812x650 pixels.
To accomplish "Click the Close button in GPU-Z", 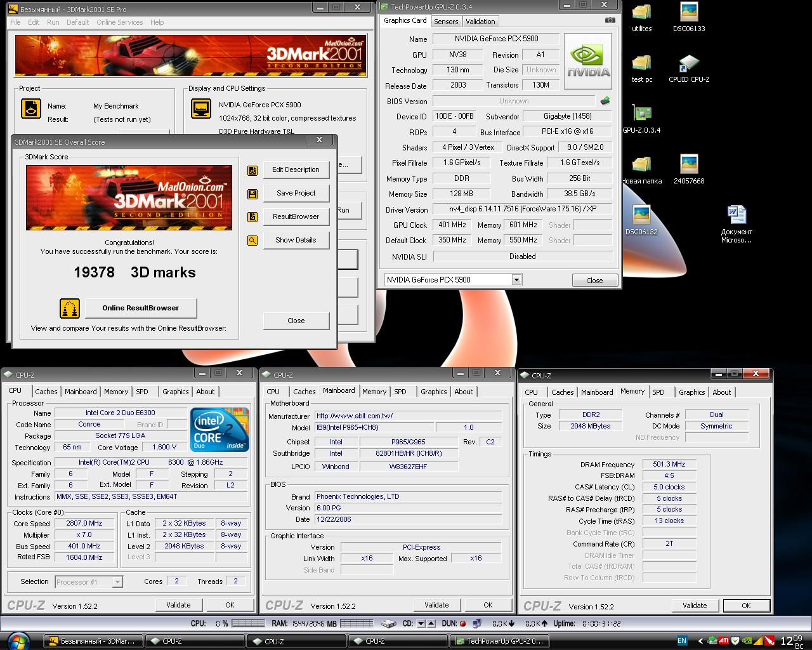I will tap(594, 281).
